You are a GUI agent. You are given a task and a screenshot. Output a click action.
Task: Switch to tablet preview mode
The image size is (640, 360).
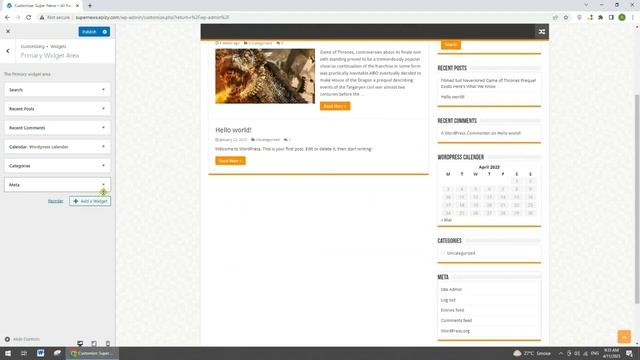pyautogui.click(x=94, y=343)
